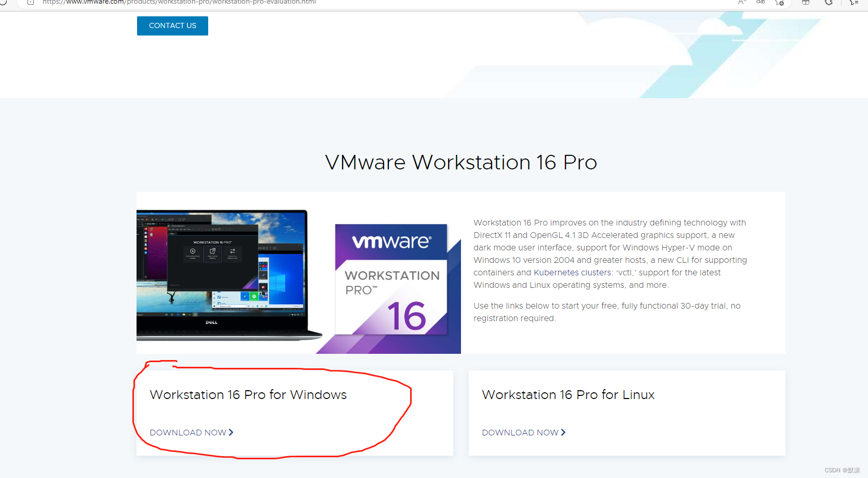Select the Workstation 16 Pro for Windows heading
This screenshot has width=868, height=478.
(248, 395)
